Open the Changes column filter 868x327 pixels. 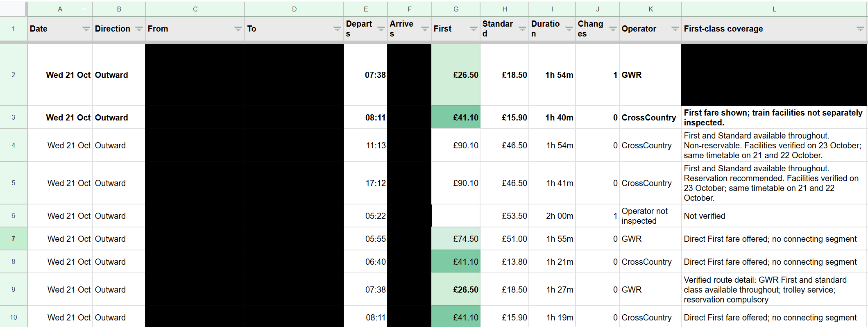(612, 29)
